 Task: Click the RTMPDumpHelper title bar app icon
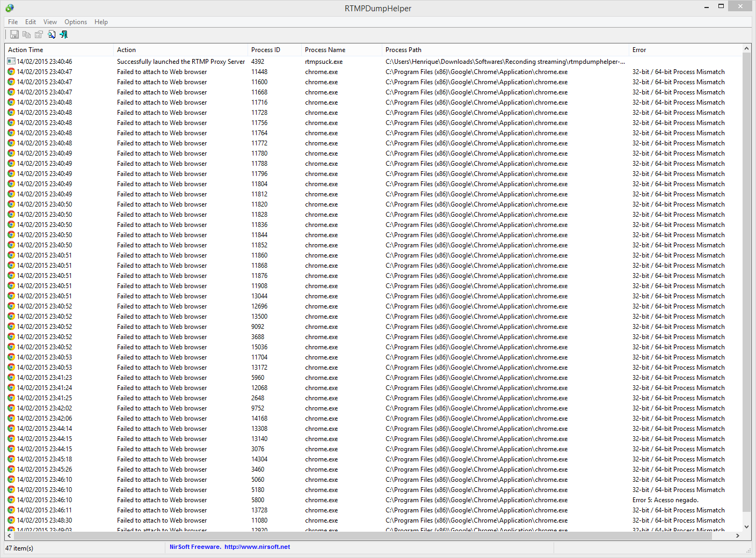(x=10, y=8)
